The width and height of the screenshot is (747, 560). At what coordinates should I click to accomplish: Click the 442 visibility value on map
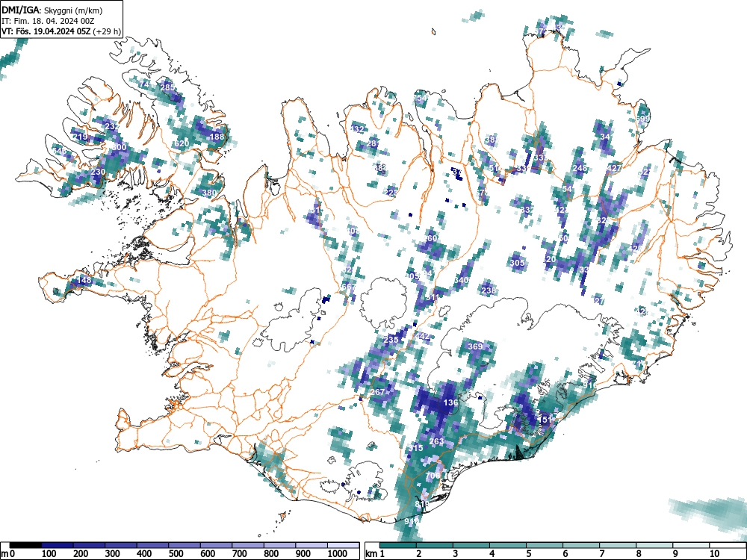(422, 336)
